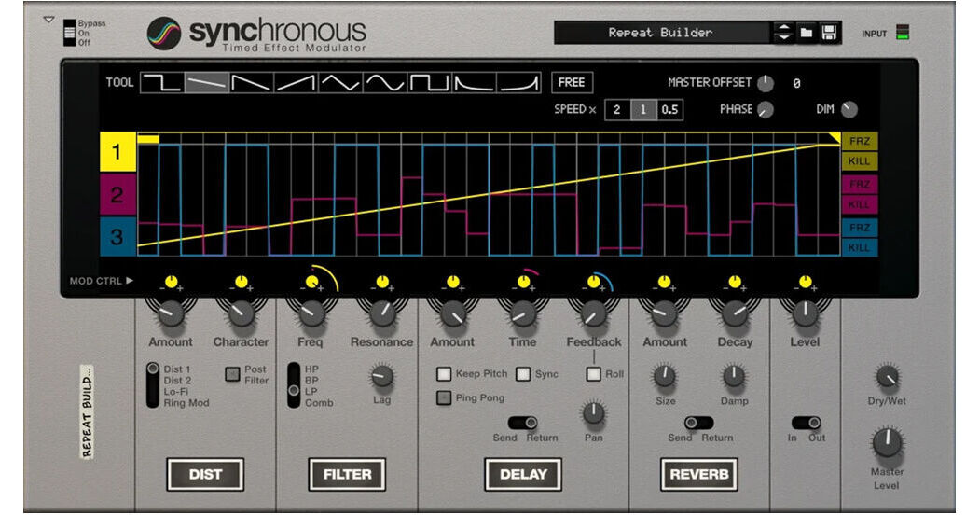Click the INPUT level meter indicator

click(902, 33)
